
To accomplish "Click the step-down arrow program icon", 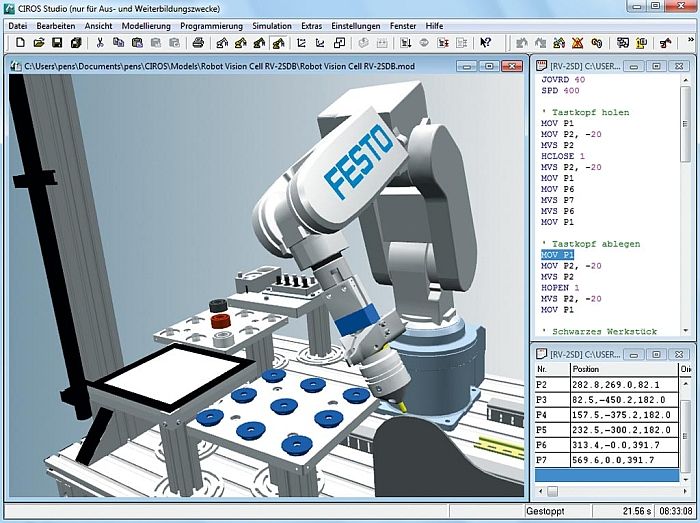I will pos(406,43).
